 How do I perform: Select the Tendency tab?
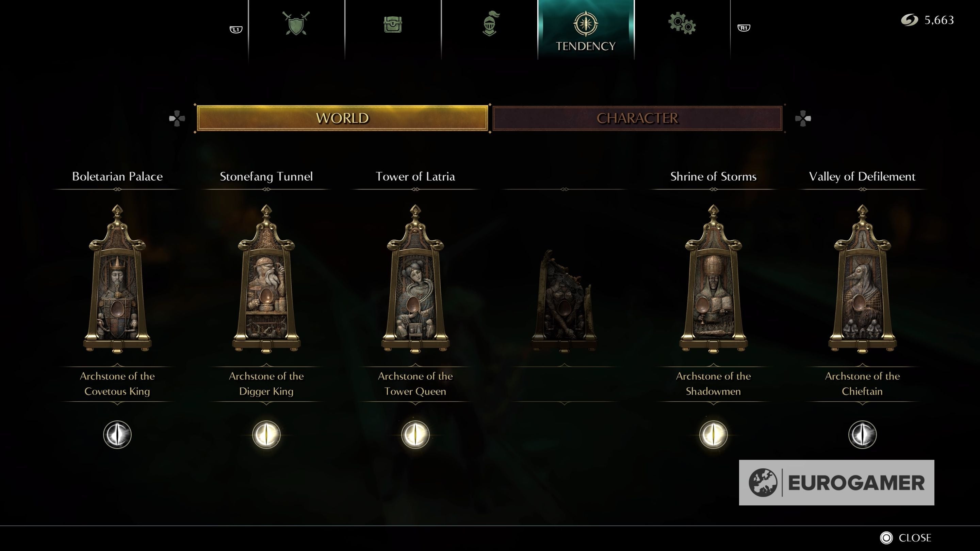(586, 30)
